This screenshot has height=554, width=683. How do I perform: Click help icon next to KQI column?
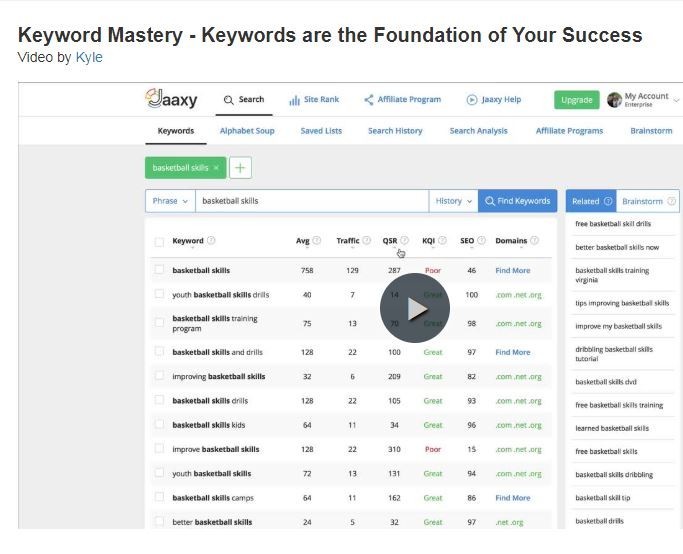[443, 240]
